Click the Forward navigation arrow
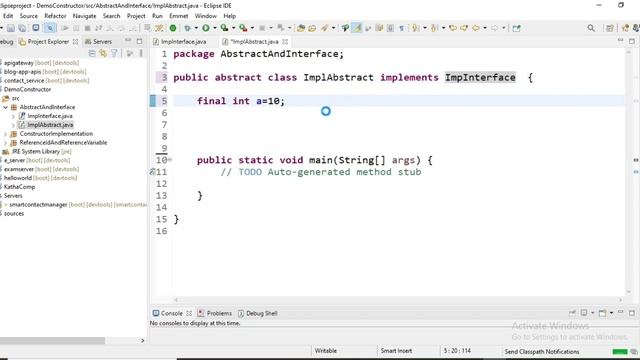 [x=494, y=28]
